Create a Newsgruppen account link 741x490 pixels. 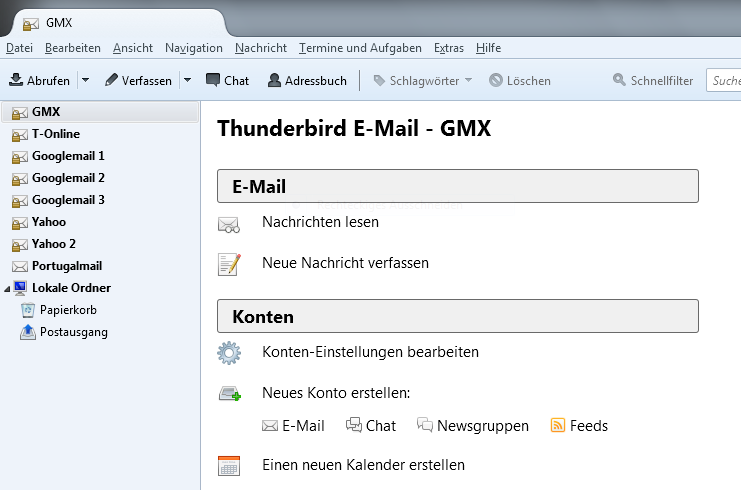(x=473, y=426)
